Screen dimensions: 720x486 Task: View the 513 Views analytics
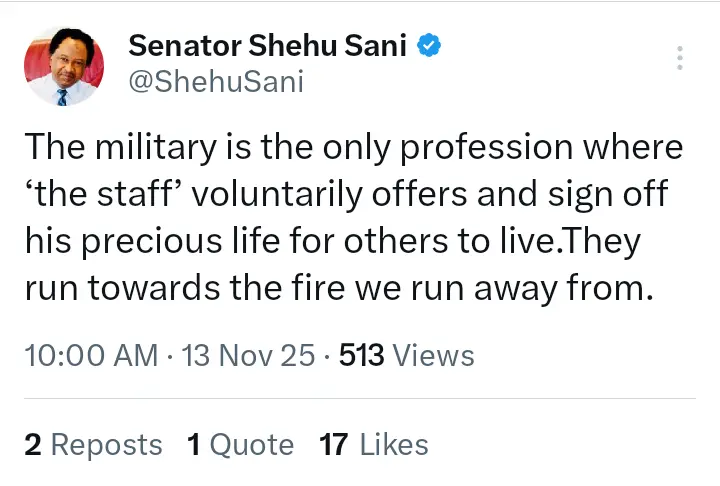click(406, 355)
